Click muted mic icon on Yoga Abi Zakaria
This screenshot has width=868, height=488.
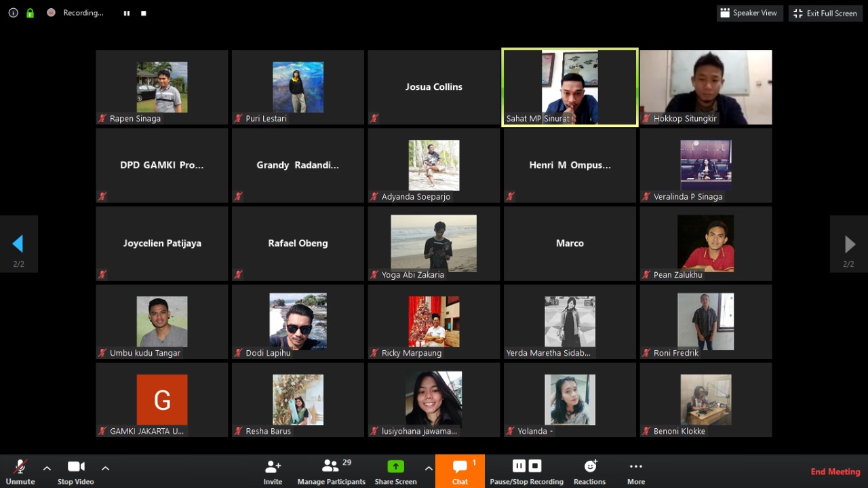coord(375,275)
